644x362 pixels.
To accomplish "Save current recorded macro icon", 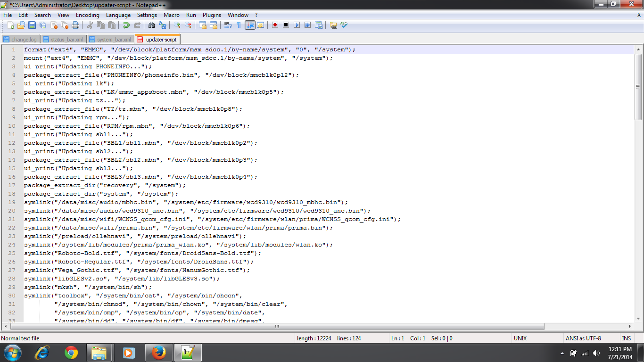I will pyautogui.click(x=318, y=25).
